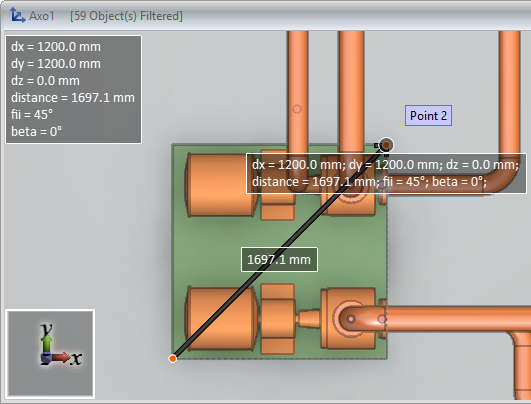This screenshot has height=404, width=531.
Task: Select the measurement end point marker
Action: tap(386, 145)
